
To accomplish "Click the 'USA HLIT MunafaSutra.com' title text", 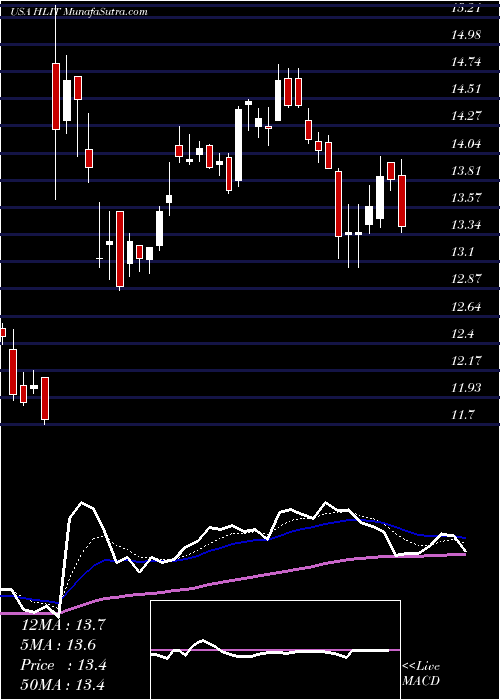I will pyautogui.click(x=79, y=12).
